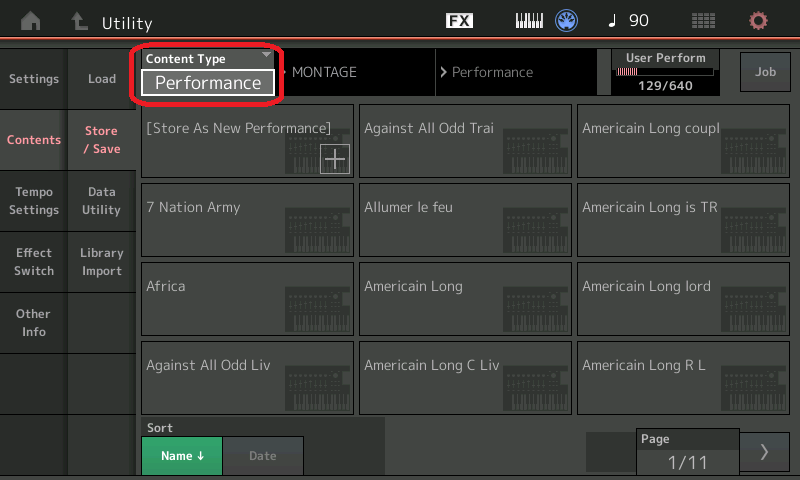
Task: Switch sort order to Date
Action: [x=262, y=456]
